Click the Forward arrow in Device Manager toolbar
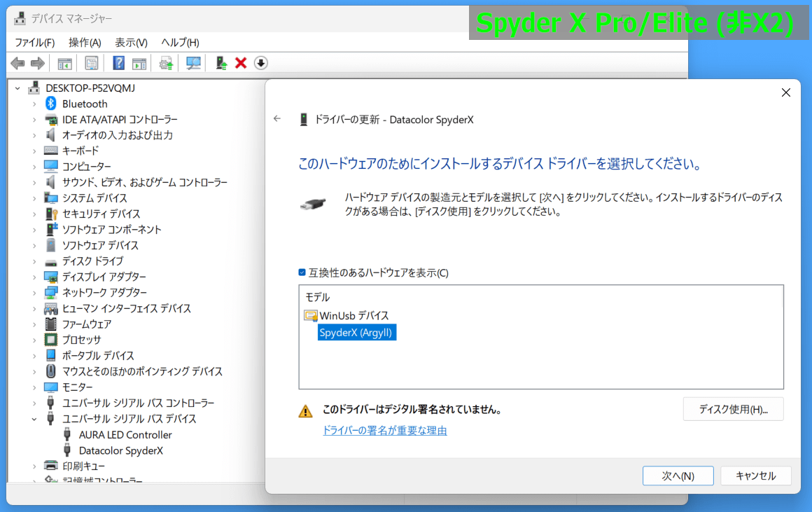 tap(38, 63)
